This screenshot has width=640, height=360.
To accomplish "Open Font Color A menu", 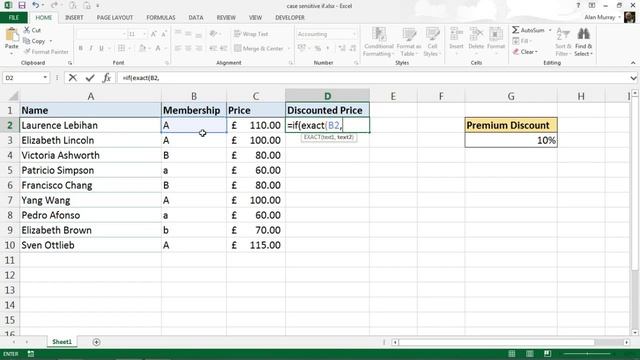I will [x=160, y=48].
